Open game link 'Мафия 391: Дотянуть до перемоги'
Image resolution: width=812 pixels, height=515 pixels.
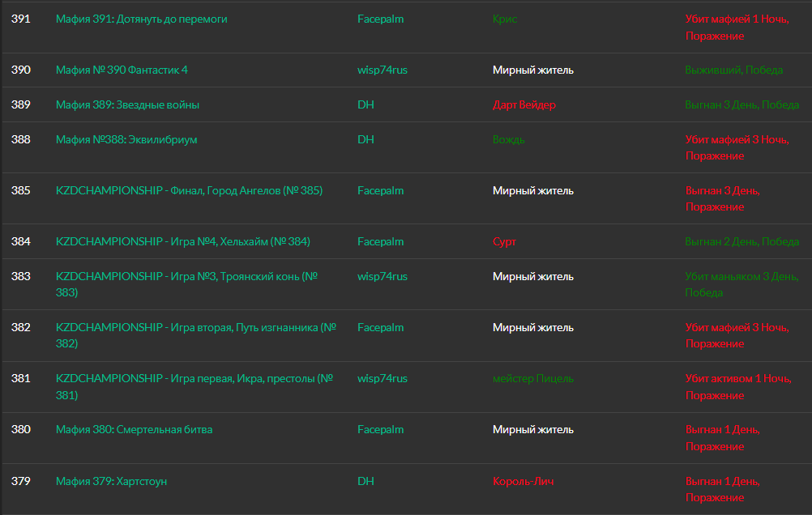pos(141,19)
